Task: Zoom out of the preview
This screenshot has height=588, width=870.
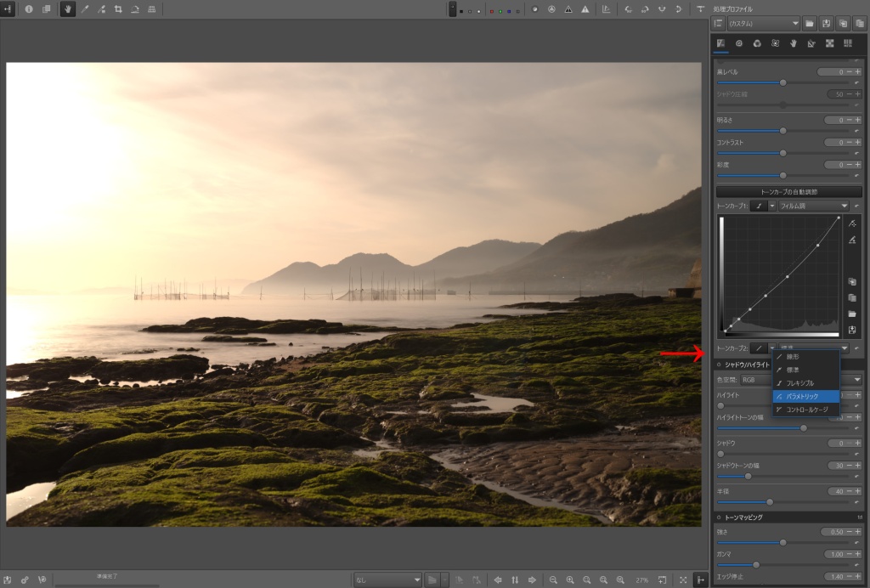Action: [553, 580]
